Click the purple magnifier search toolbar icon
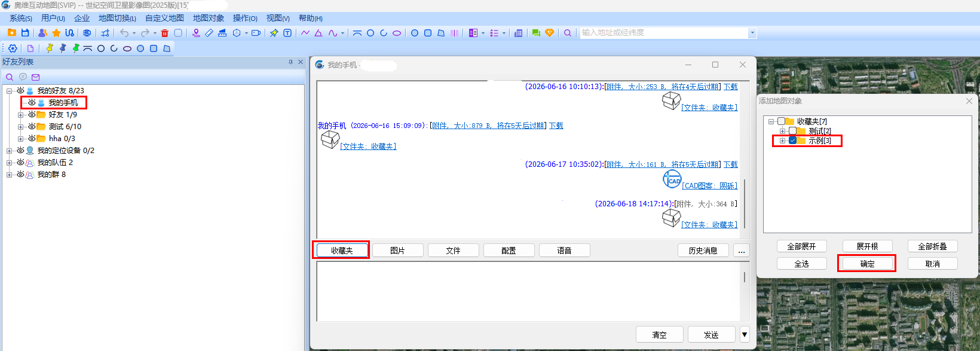The image size is (980, 351). [x=568, y=33]
